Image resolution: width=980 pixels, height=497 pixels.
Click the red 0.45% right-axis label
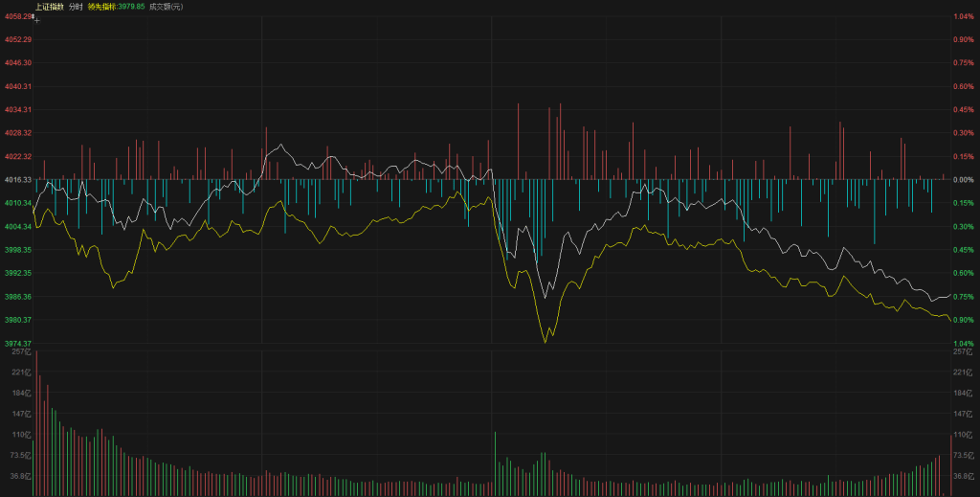[963, 109]
